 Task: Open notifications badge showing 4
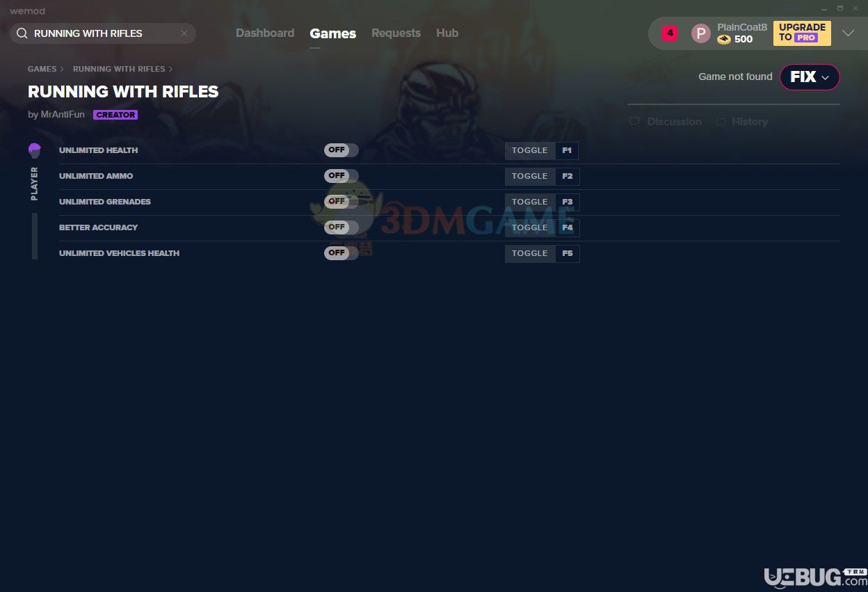click(x=670, y=33)
